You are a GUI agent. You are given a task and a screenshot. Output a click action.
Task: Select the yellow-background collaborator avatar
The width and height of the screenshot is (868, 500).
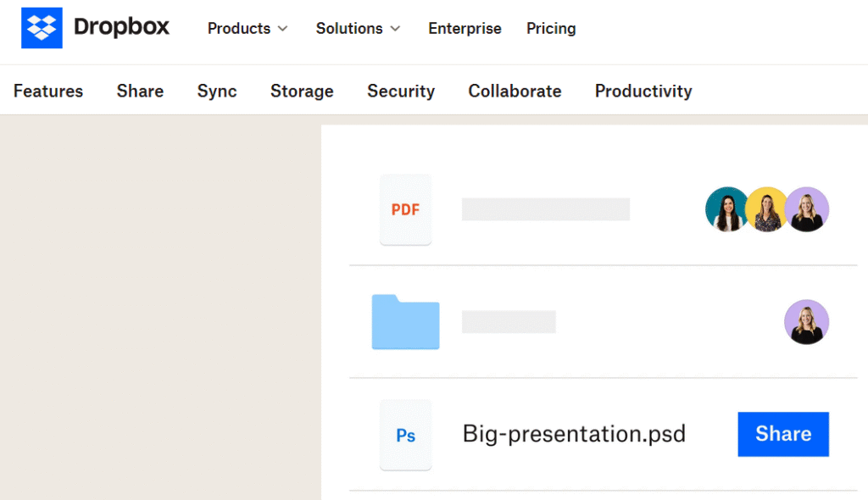pyautogui.click(x=767, y=209)
